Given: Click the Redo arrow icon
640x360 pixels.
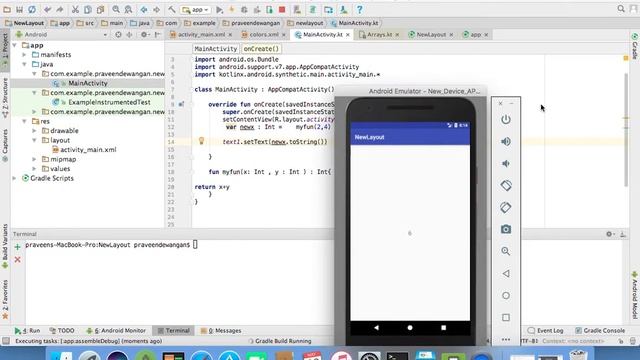Looking at the screenshot, I should pos(60,9).
